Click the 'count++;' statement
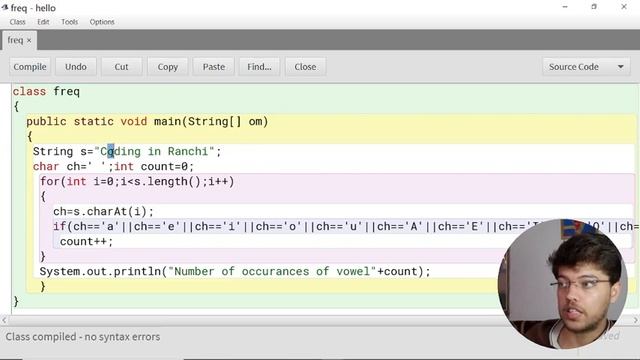 87,242
